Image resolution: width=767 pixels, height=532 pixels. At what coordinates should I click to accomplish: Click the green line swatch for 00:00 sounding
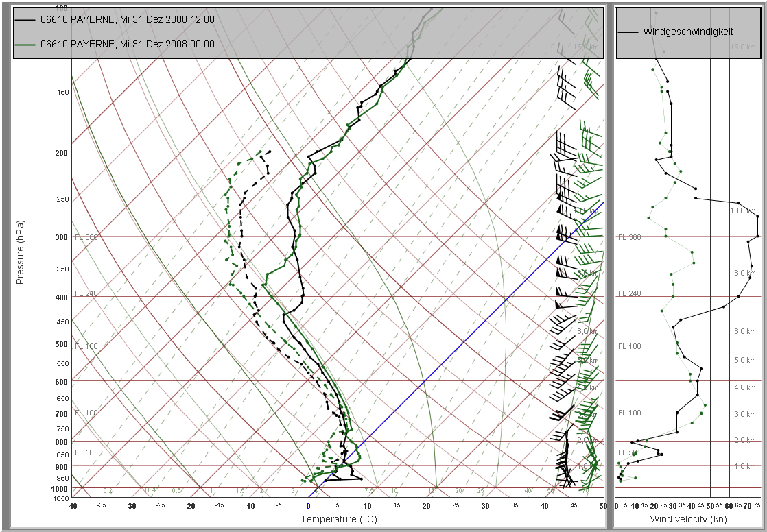pos(27,45)
